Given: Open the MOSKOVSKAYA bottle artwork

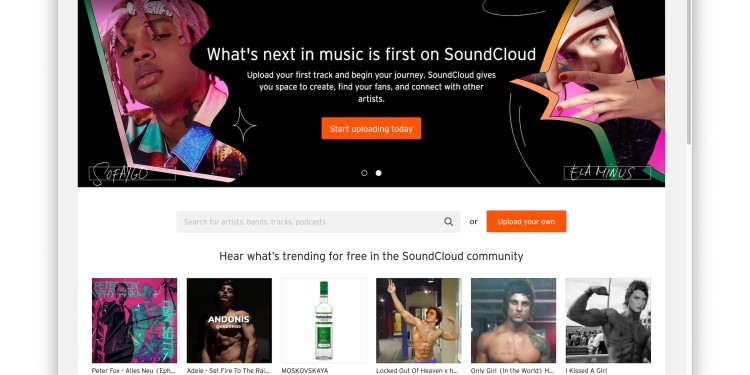Looking at the screenshot, I should click(324, 320).
